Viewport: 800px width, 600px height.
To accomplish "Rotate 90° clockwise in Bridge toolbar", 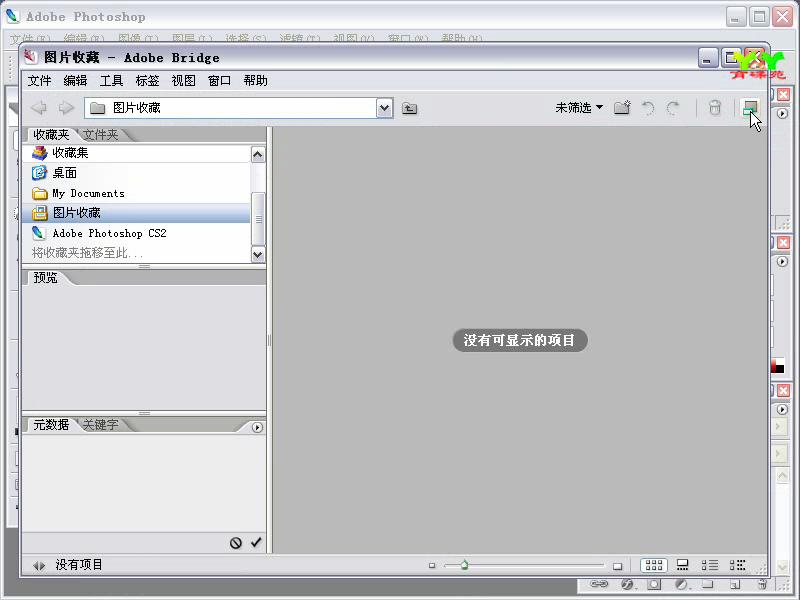I will 673,108.
